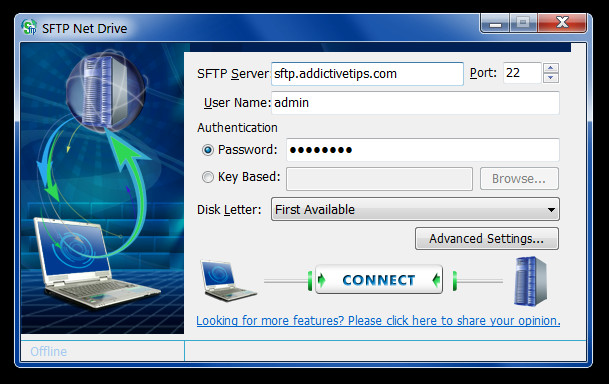Click the Authentication section label
Screen dimensions: 609x384
(x=237, y=127)
